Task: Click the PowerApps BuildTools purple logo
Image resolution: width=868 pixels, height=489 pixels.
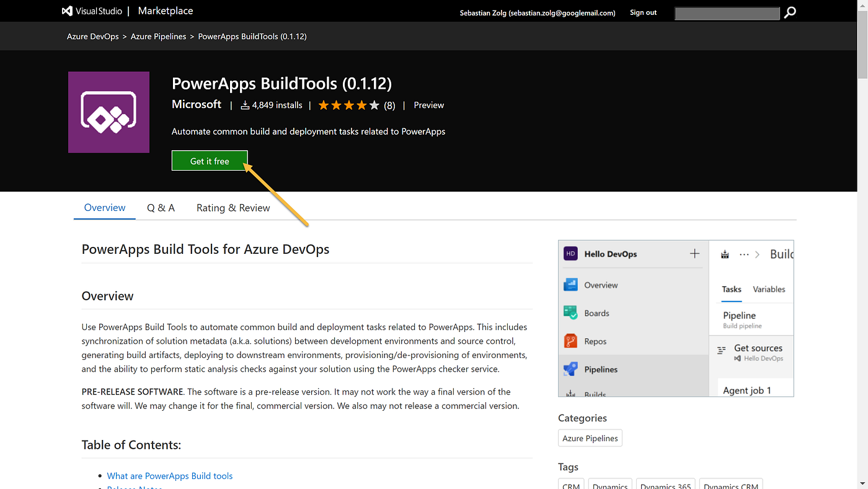Action: click(108, 112)
